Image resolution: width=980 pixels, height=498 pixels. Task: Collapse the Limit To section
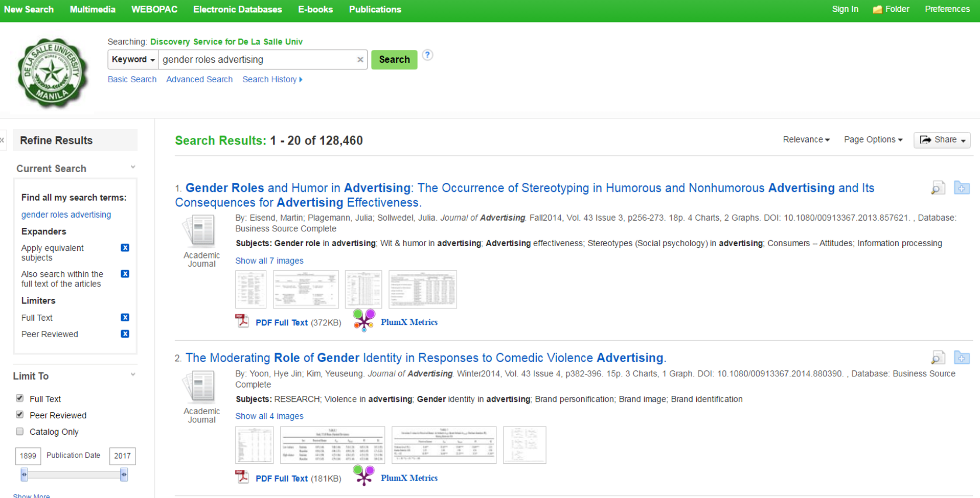[133, 375]
